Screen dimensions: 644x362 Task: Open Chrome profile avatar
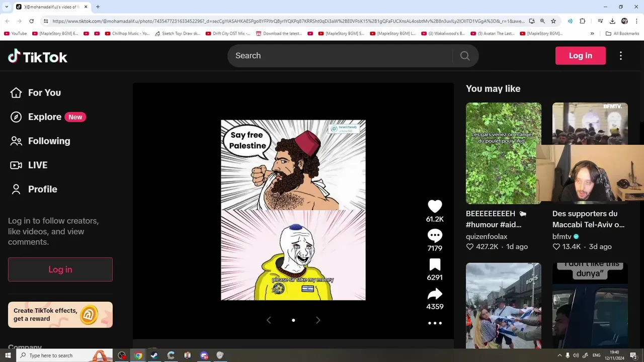click(624, 21)
